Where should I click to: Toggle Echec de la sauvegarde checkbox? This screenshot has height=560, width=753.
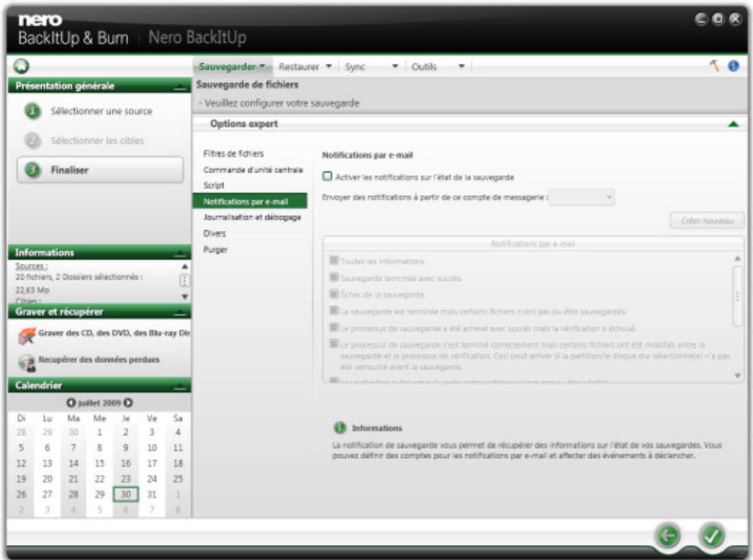334,293
